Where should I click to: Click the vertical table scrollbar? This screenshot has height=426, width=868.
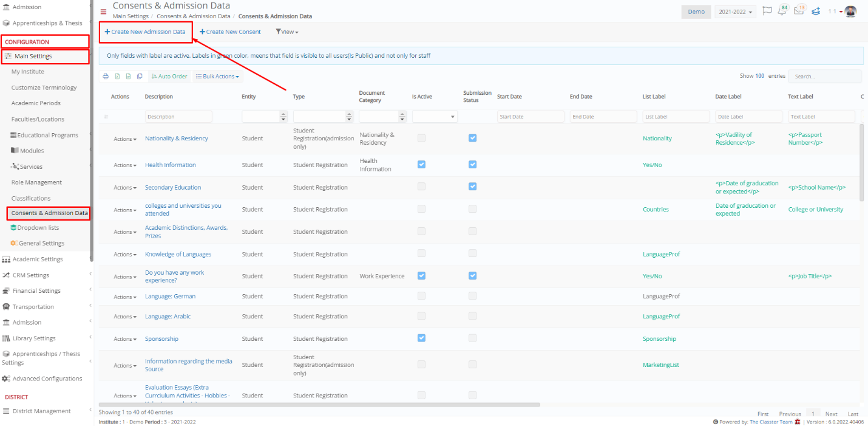pos(862,162)
